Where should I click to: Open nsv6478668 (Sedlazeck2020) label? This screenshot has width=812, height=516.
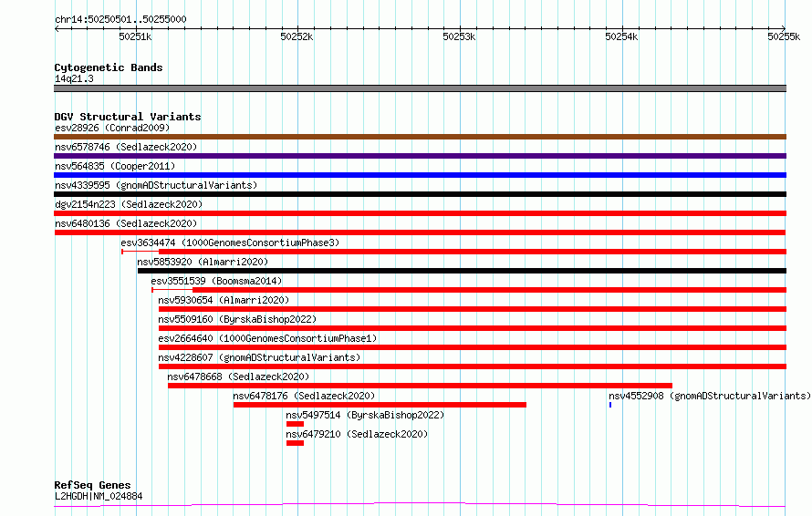coord(238,377)
